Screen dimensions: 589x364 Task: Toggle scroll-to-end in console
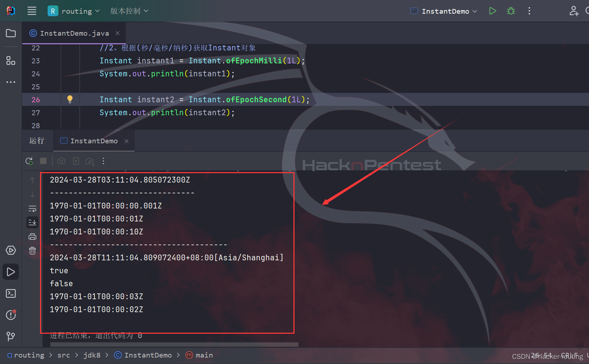click(x=32, y=222)
